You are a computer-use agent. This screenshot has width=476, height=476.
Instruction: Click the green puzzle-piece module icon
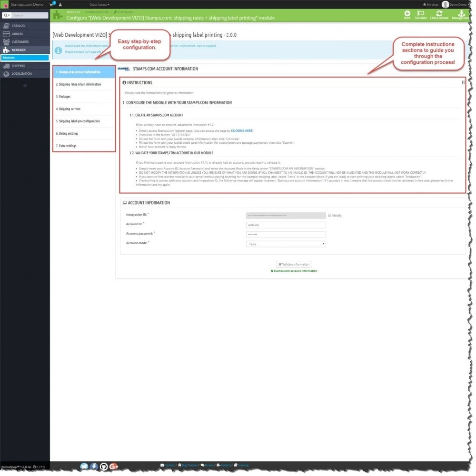coord(58,15)
